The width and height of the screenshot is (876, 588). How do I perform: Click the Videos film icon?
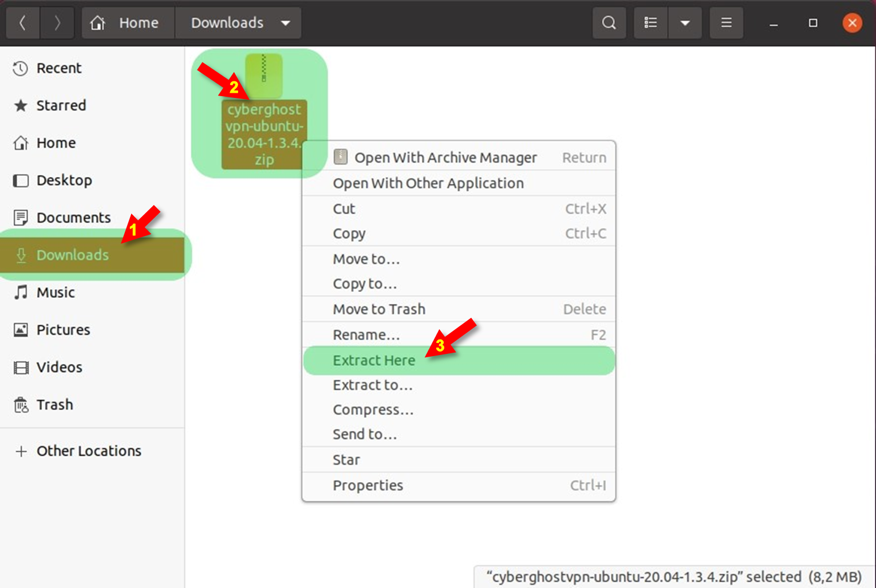coord(21,367)
